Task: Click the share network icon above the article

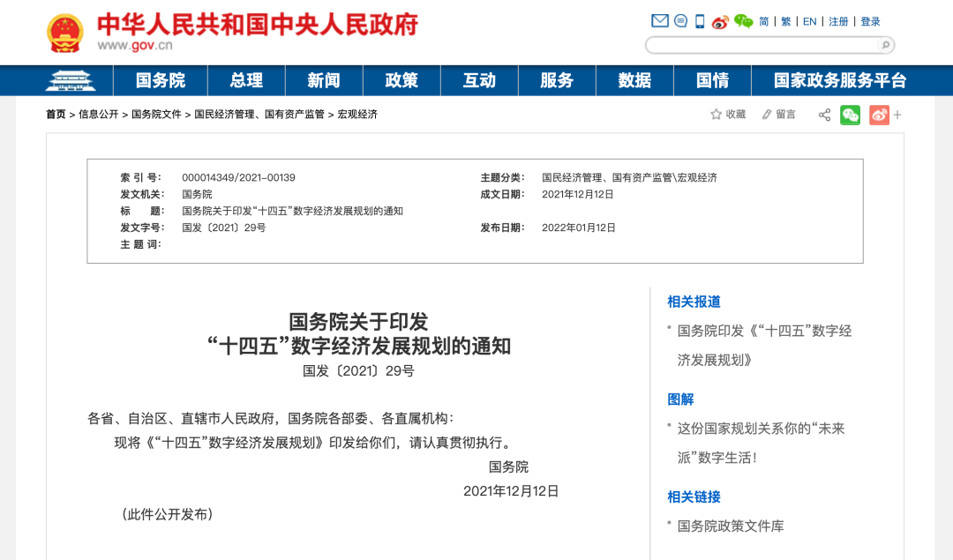Action: point(823,115)
